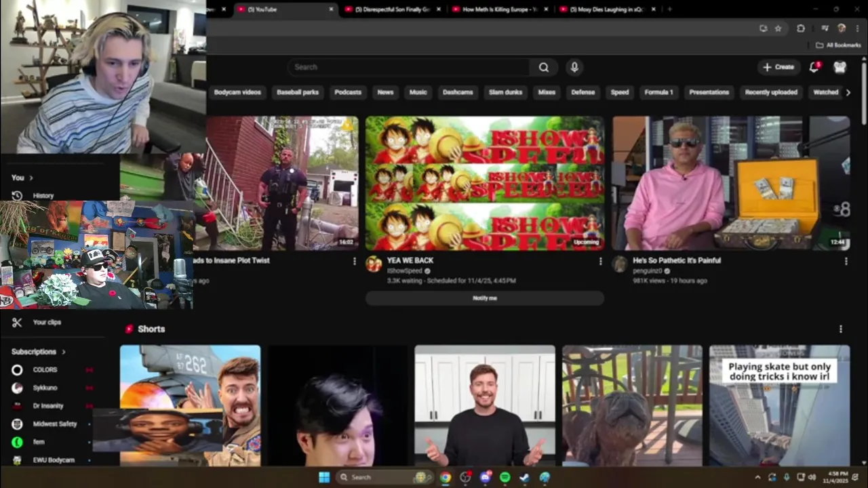Image resolution: width=868 pixels, height=488 pixels.
Task: Click the Windows taskbar search box
Action: point(384,477)
